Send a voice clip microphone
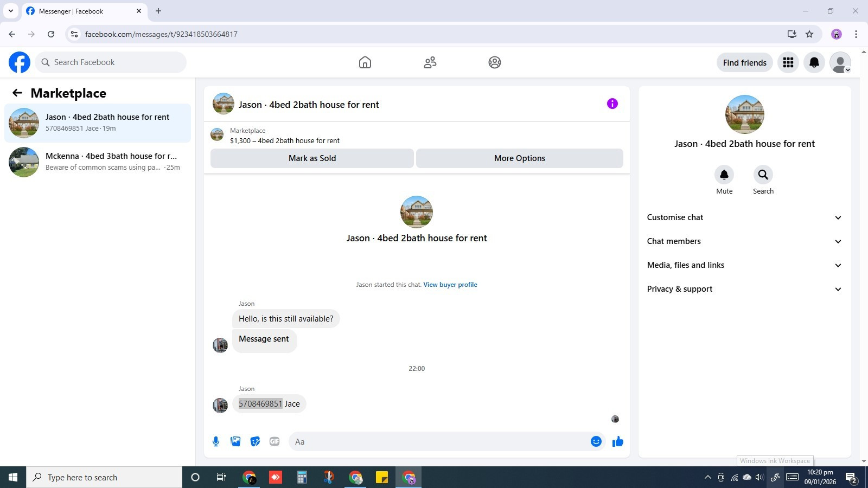This screenshot has height=488, width=868. coord(216,441)
